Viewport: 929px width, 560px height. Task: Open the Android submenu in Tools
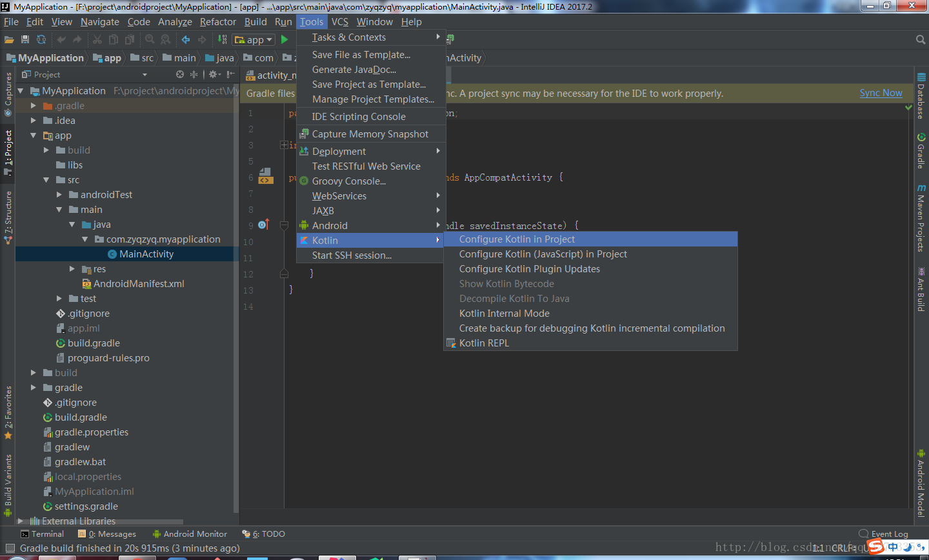[370, 226]
